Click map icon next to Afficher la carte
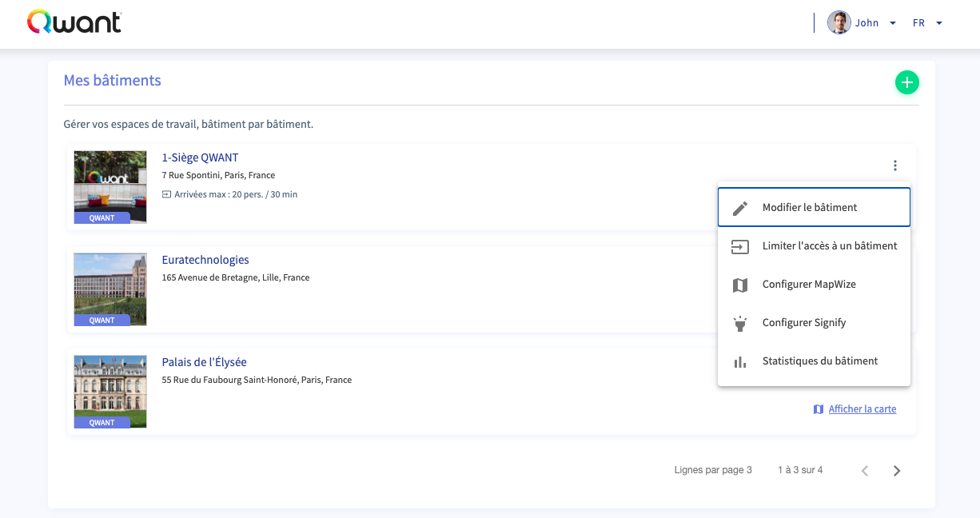Image resolution: width=980 pixels, height=518 pixels. pos(819,409)
